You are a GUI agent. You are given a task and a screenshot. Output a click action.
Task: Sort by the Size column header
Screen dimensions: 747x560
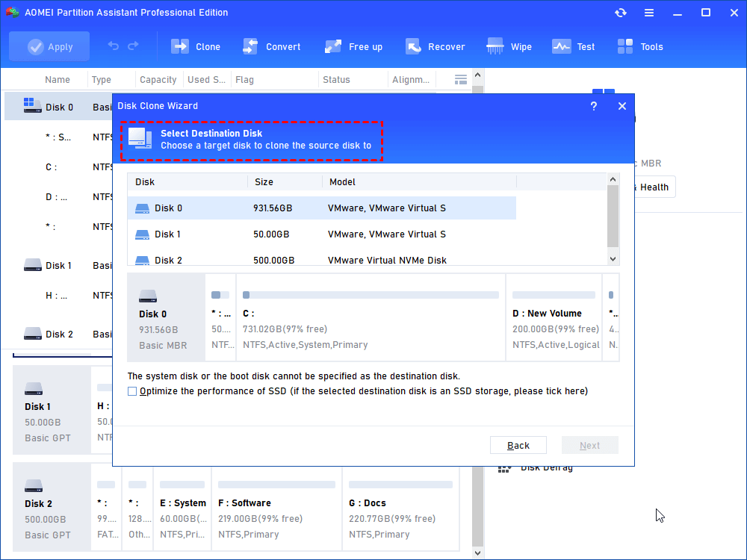264,181
